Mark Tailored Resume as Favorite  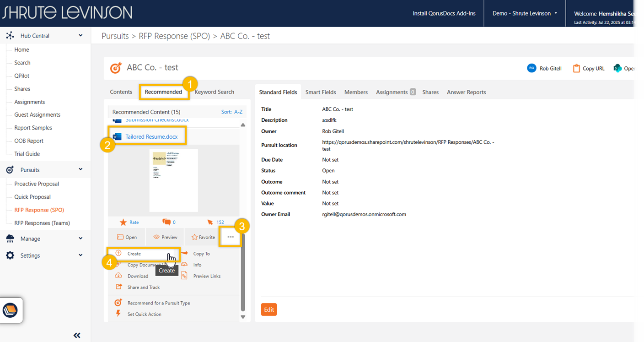203,237
